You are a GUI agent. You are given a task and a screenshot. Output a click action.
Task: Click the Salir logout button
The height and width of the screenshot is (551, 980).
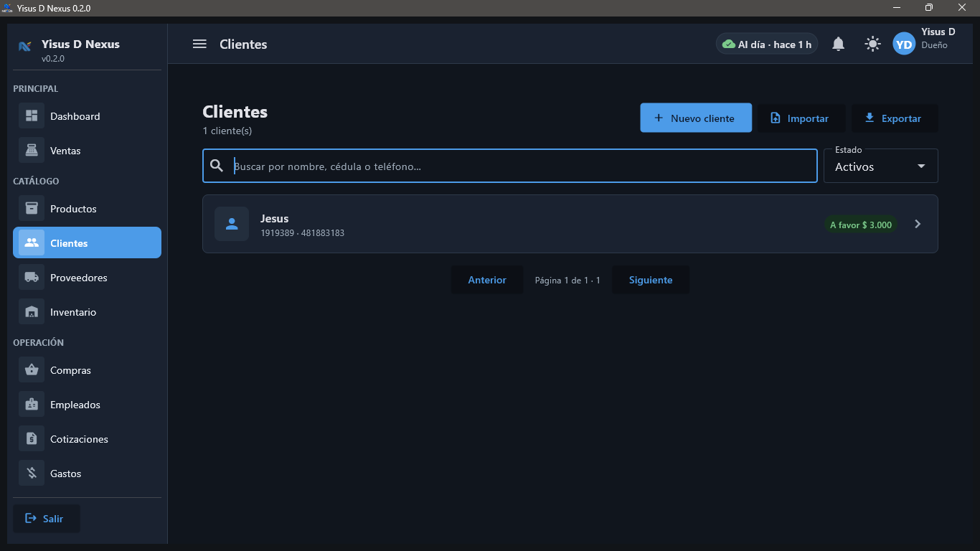point(47,518)
